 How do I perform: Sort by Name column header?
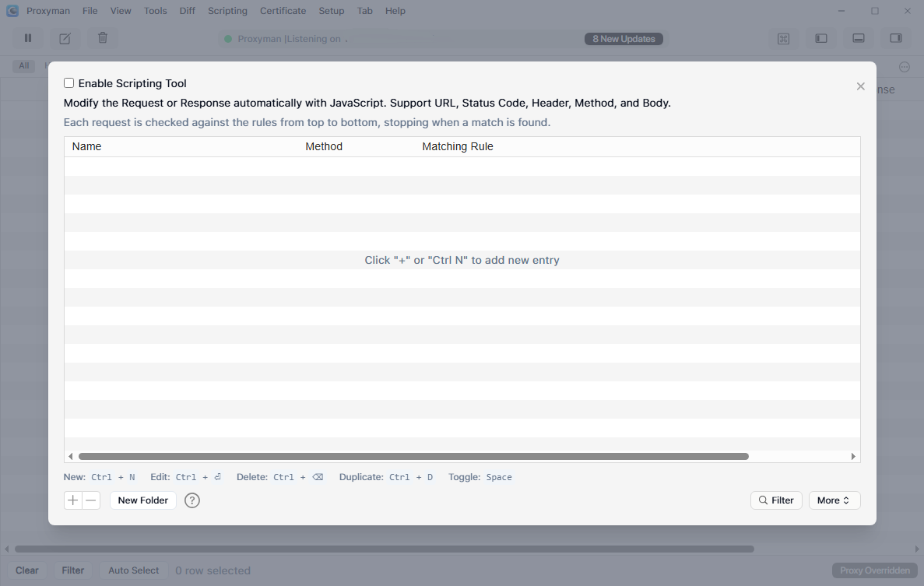pyautogui.click(x=86, y=146)
